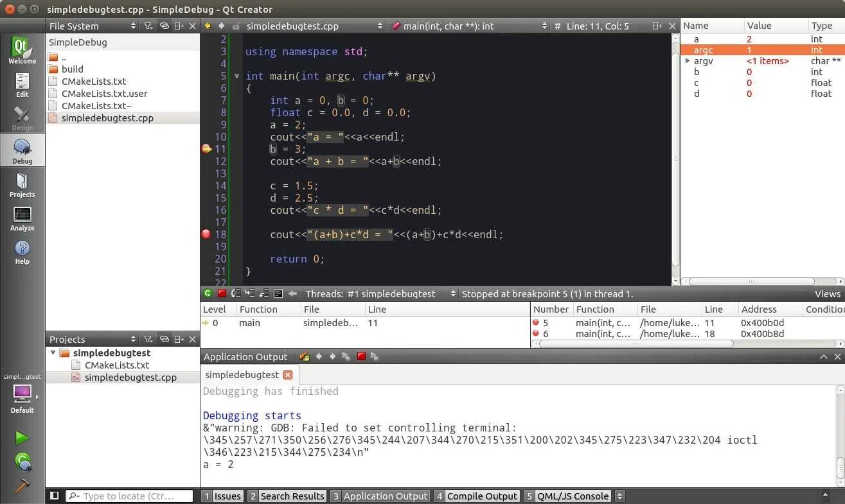The image size is (845, 504).
Task: Split the Projects side panel
Action: [179, 339]
